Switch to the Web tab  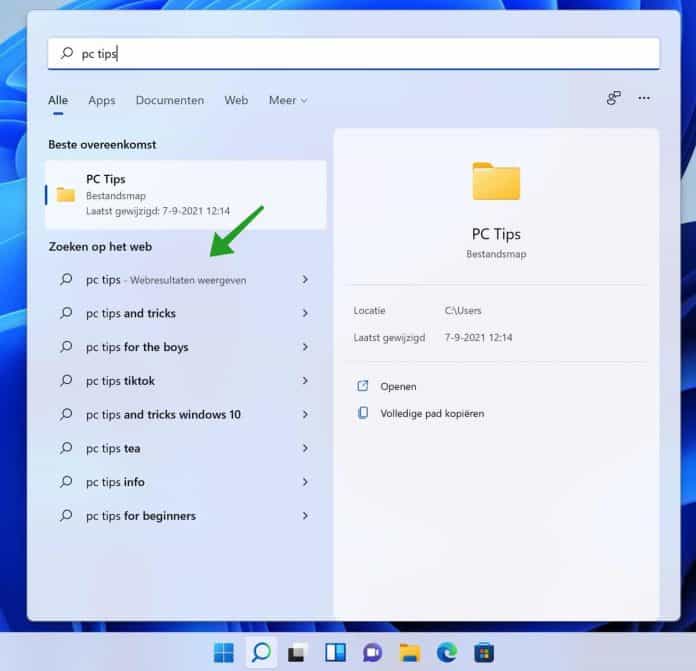(236, 100)
